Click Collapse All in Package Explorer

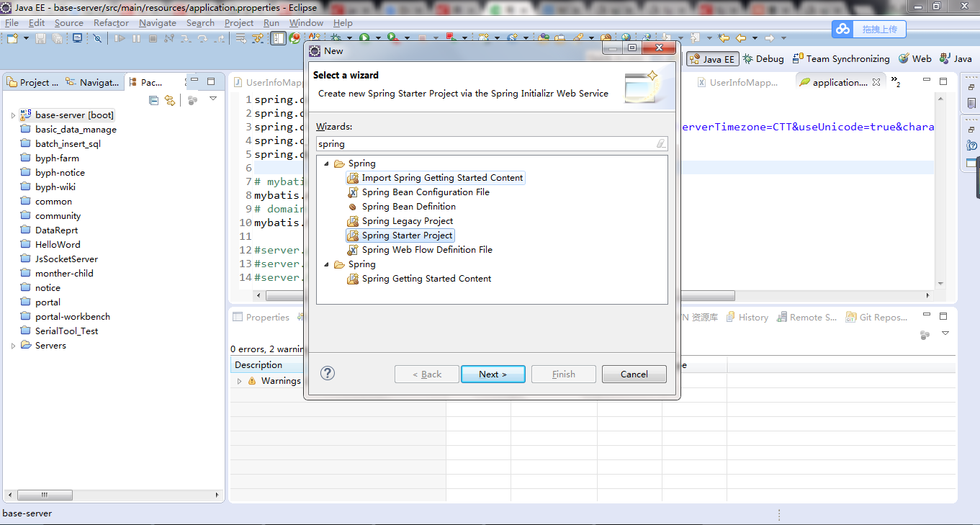click(x=153, y=100)
